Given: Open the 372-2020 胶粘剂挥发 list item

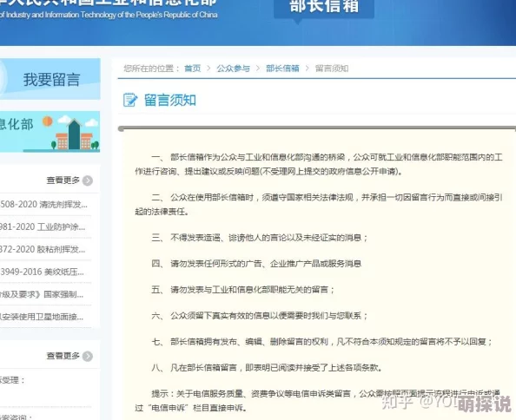Looking at the screenshot, I should [43, 249].
